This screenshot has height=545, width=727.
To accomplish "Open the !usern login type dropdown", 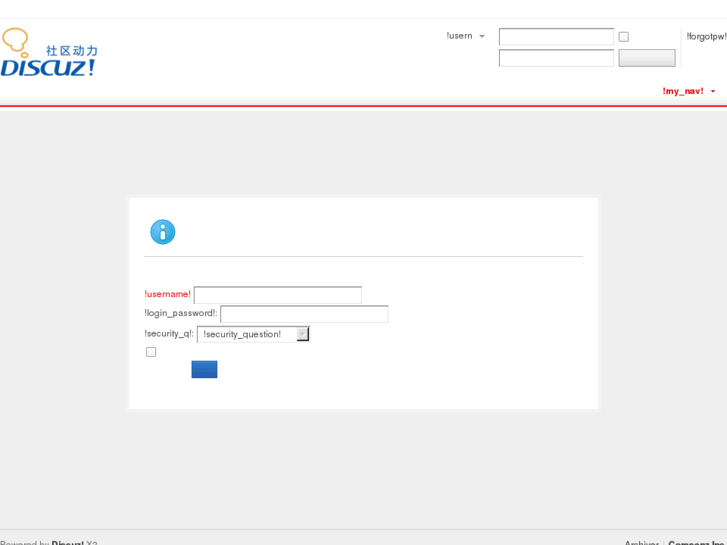I will [x=466, y=36].
